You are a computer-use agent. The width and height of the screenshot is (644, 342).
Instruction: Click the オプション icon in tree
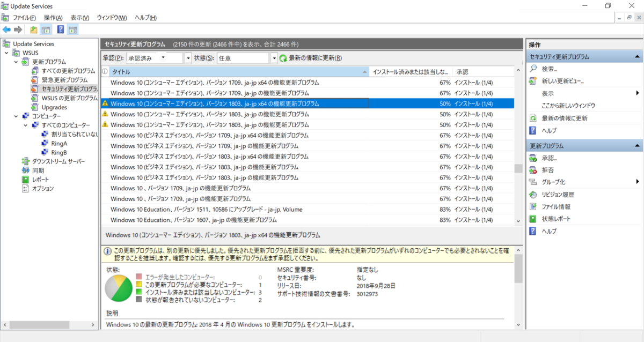(x=26, y=189)
